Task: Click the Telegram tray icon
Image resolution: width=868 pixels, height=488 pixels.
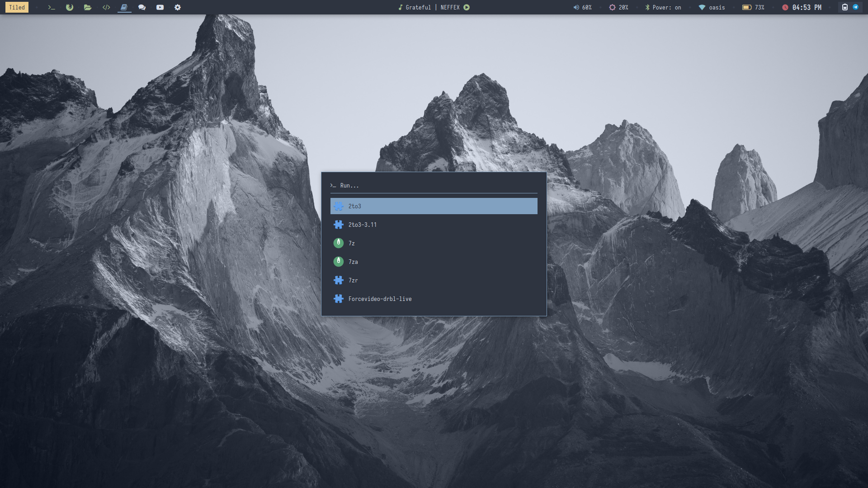Action: 855,7
